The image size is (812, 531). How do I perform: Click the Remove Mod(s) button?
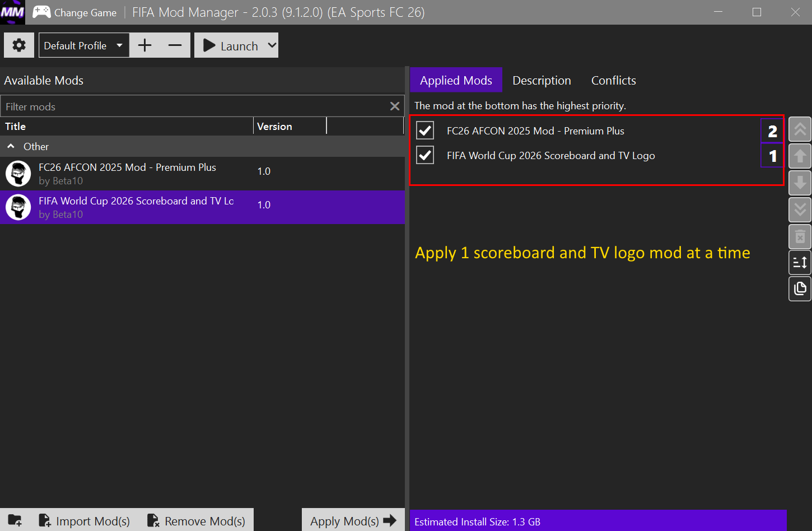[196, 521]
